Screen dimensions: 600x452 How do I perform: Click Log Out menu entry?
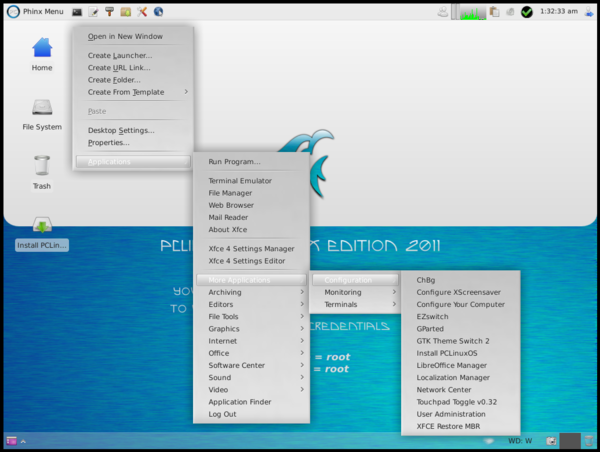click(x=222, y=414)
